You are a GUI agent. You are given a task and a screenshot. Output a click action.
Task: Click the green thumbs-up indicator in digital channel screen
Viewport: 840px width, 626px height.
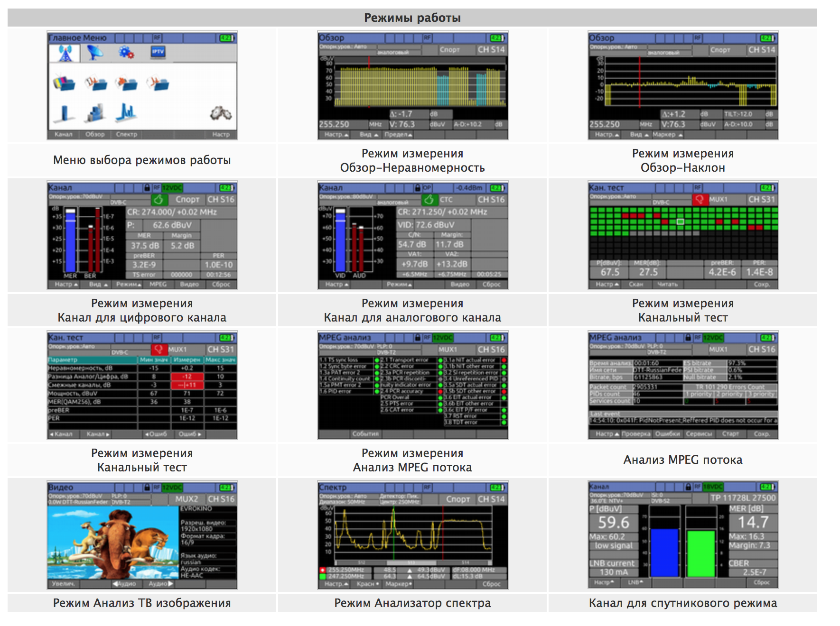click(159, 200)
